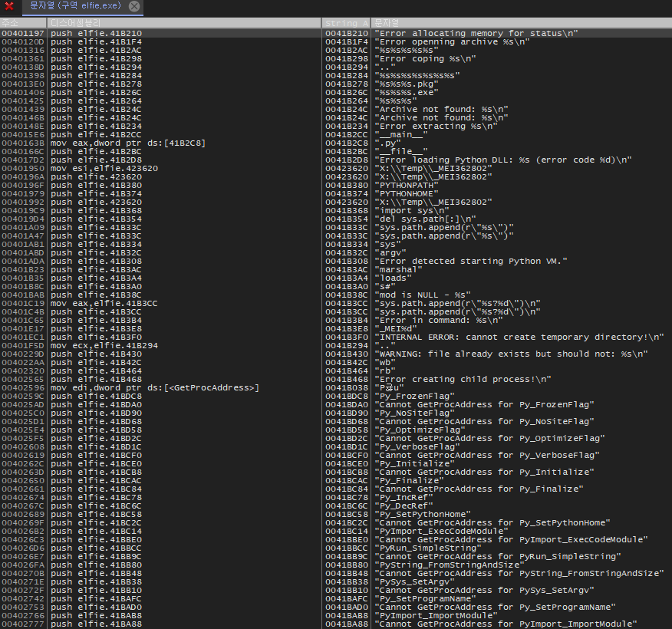The image size is (672, 629).
Task: Sort by the String A column header
Action: point(346,23)
